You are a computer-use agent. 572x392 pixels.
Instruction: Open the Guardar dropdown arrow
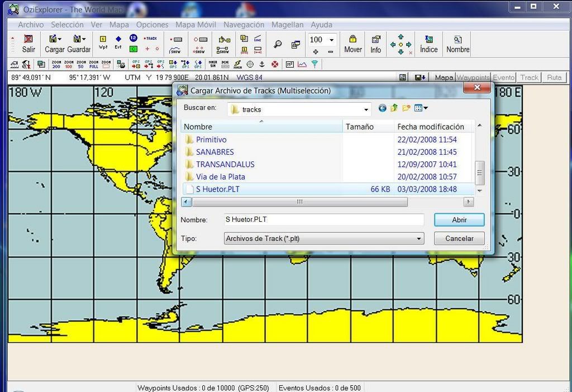(84, 39)
